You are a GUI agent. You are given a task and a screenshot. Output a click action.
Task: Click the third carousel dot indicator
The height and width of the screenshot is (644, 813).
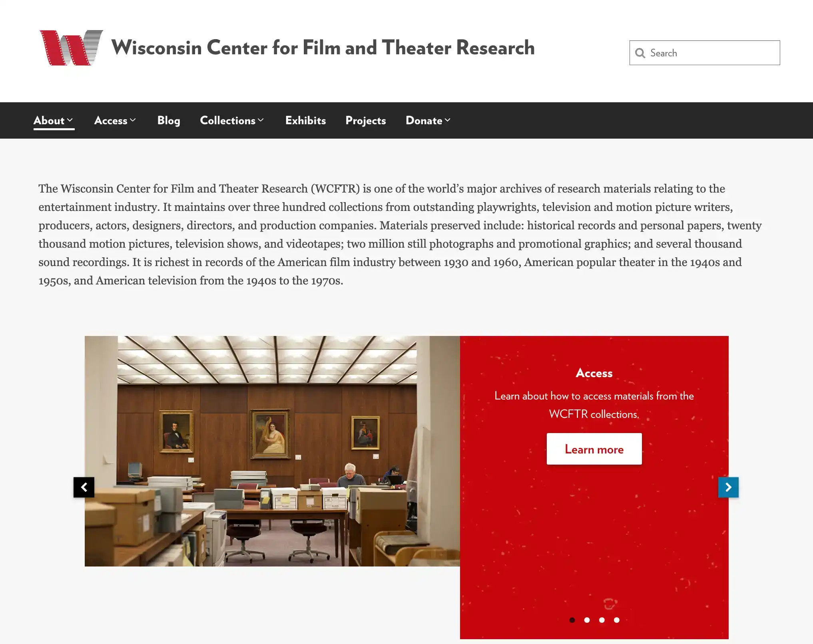601,620
